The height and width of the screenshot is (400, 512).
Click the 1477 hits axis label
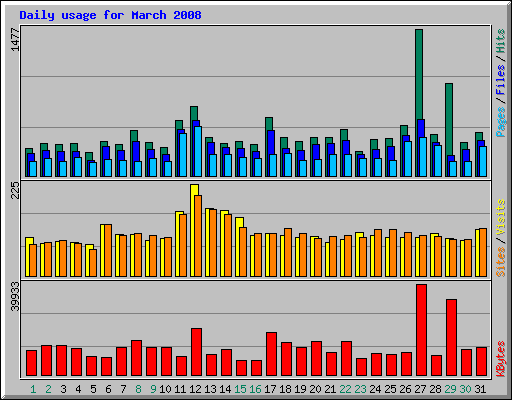pyautogui.click(x=15, y=40)
